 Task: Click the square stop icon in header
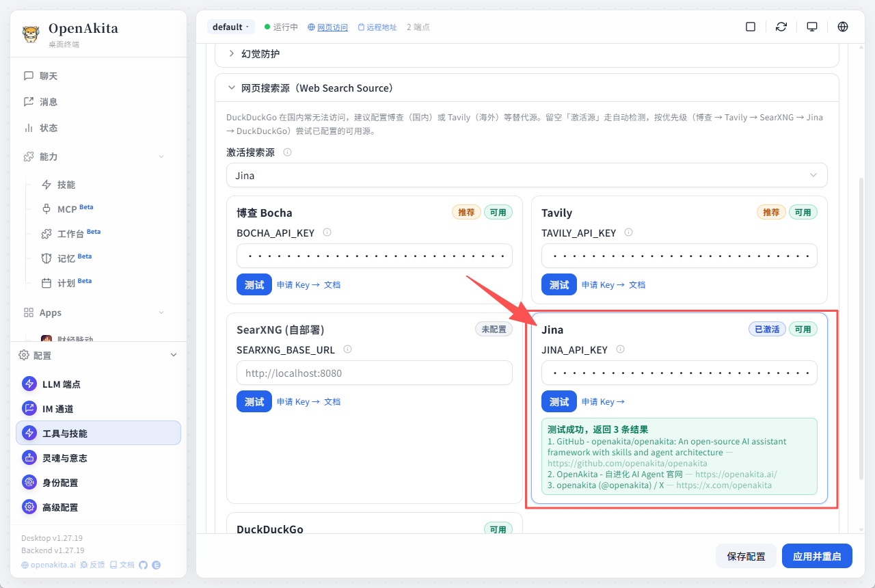[751, 27]
